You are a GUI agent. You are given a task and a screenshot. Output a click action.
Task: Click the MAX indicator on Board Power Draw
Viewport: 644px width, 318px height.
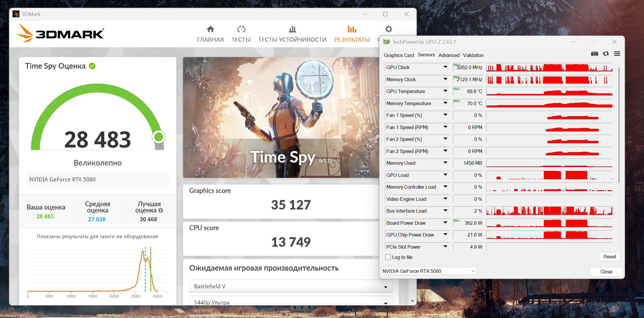pos(457,221)
